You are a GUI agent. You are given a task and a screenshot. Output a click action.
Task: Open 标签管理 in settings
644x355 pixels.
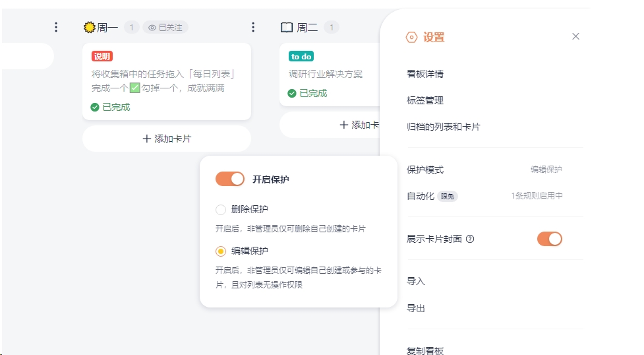click(x=425, y=100)
